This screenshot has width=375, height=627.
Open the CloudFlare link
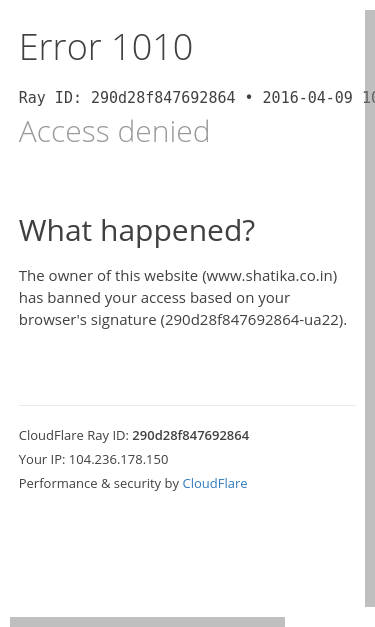[215, 483]
